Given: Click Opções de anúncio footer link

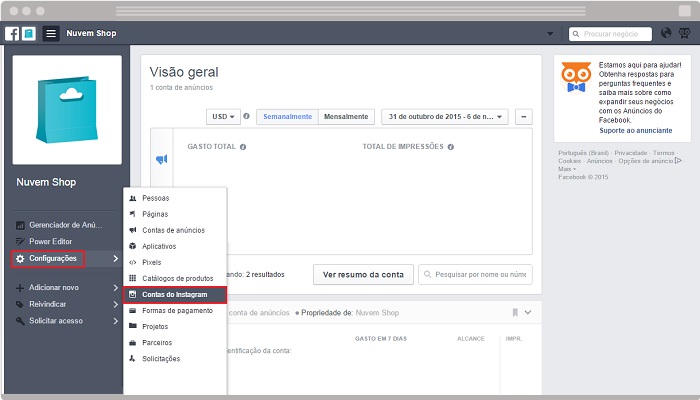Looking at the screenshot, I should point(646,161).
